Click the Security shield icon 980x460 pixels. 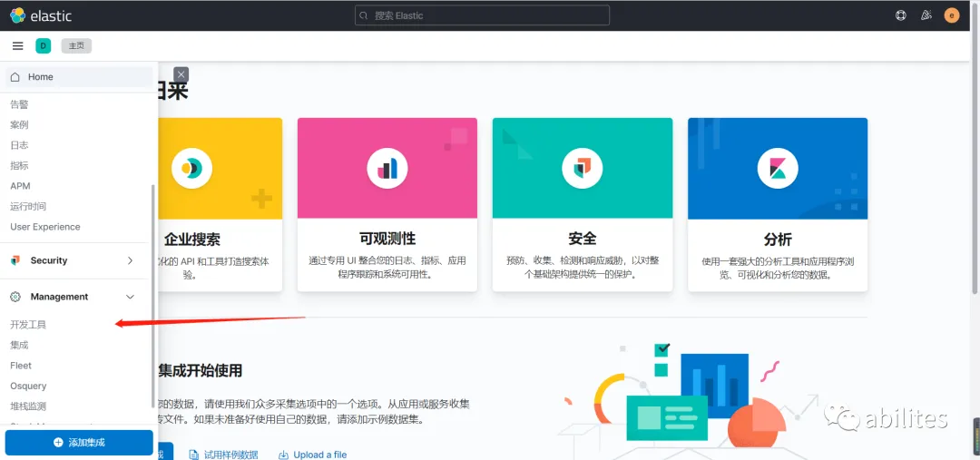[x=15, y=260]
